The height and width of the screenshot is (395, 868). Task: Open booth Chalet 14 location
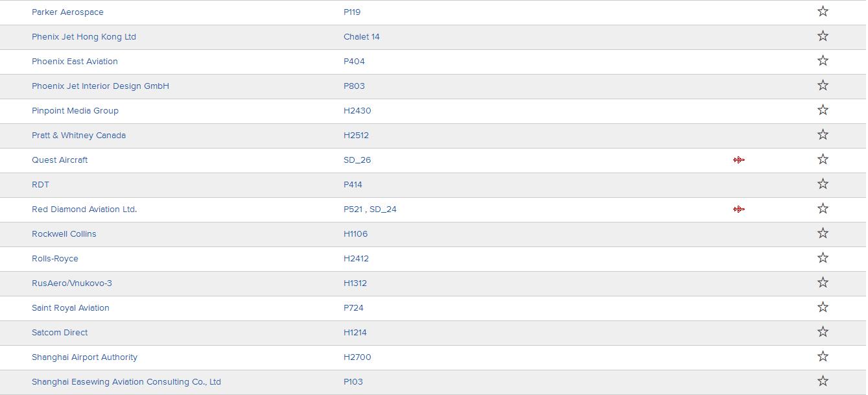point(362,36)
